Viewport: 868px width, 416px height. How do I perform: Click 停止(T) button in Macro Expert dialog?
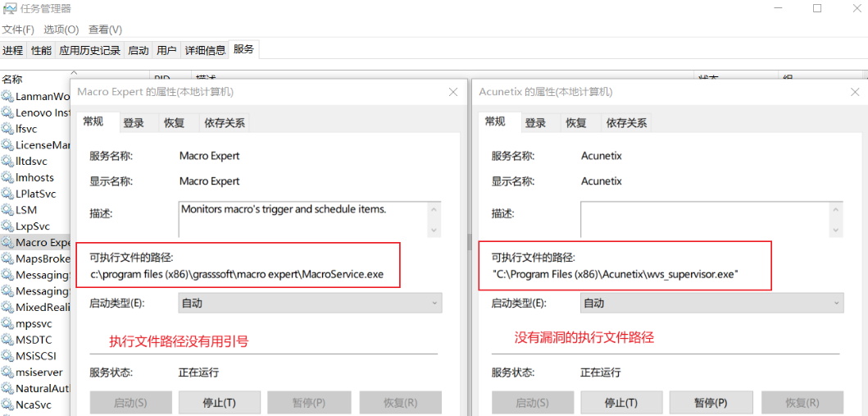pyautogui.click(x=219, y=402)
